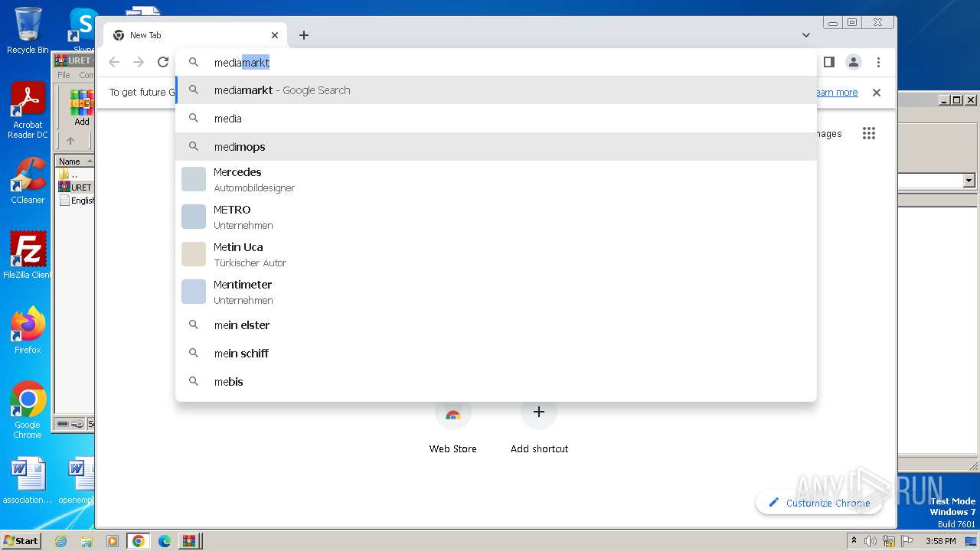Choose the media suggestion
The height and width of the screenshot is (551, 980).
[496, 119]
